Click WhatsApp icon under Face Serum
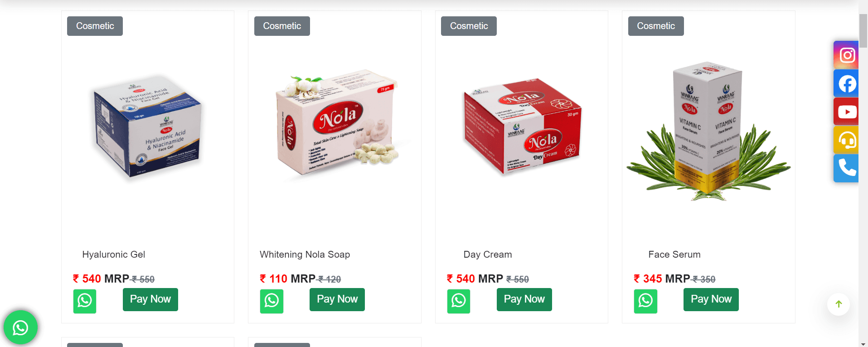 pos(645,301)
